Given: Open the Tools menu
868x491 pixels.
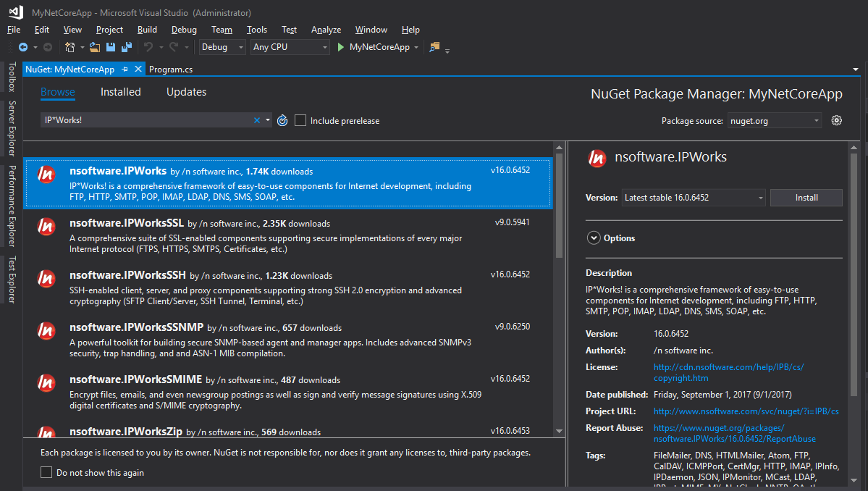Looking at the screenshot, I should [x=256, y=30].
